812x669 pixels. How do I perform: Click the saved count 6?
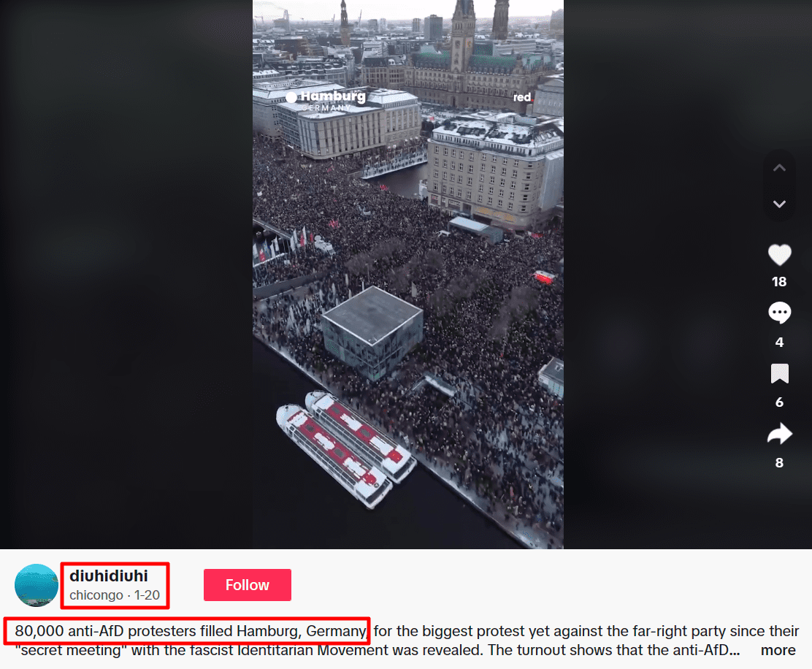pyautogui.click(x=779, y=402)
